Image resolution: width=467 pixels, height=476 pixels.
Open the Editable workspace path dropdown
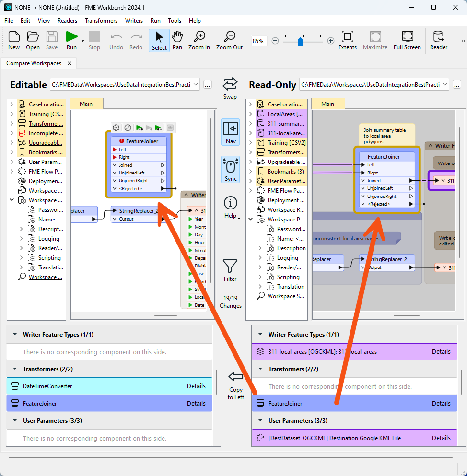pyautogui.click(x=195, y=85)
